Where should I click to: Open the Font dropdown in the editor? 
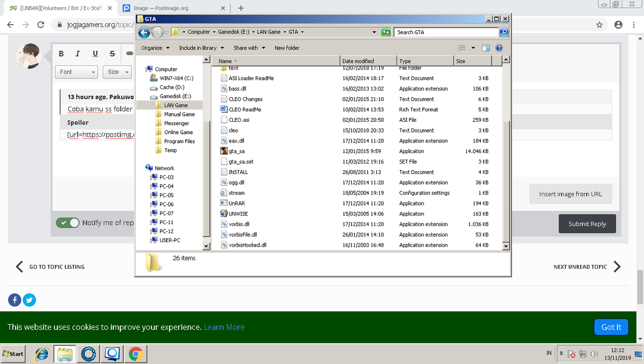pos(77,72)
